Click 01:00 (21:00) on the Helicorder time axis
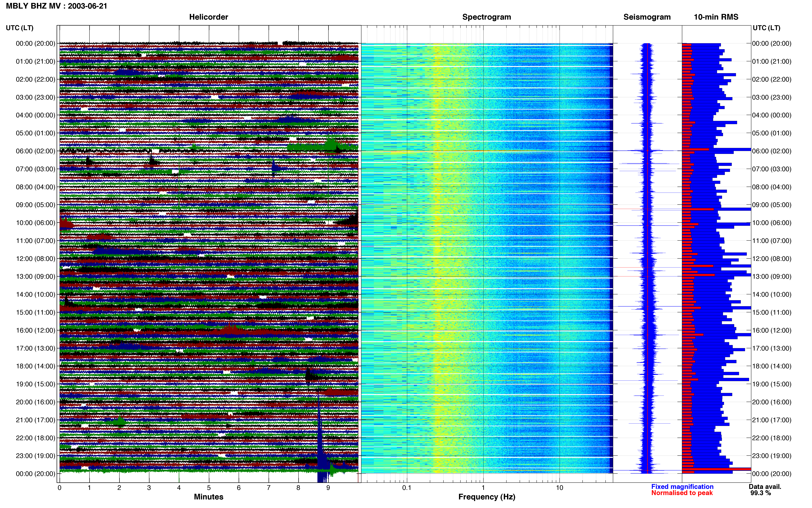 point(36,61)
